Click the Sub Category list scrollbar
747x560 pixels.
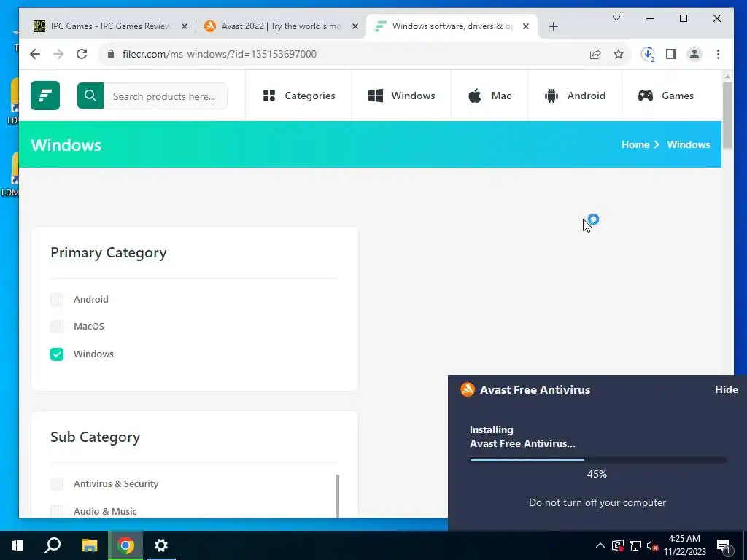[x=338, y=495]
